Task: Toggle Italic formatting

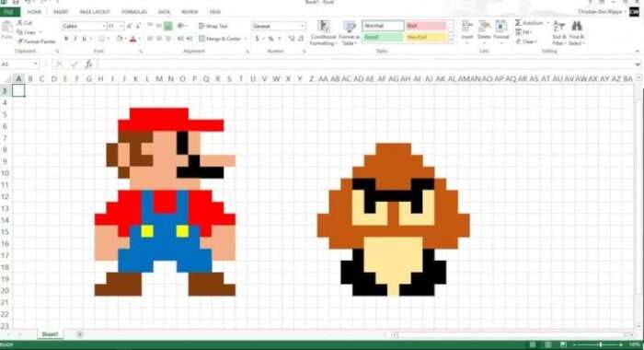Action: tap(75, 39)
